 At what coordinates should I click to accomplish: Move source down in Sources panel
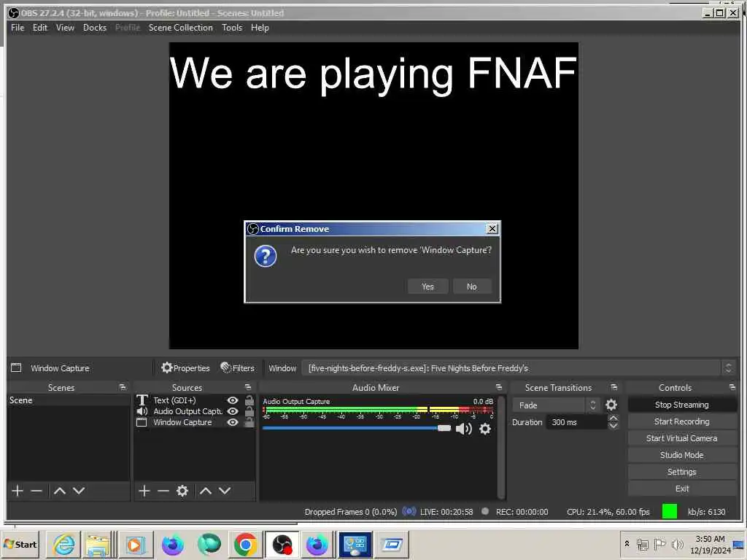point(225,491)
